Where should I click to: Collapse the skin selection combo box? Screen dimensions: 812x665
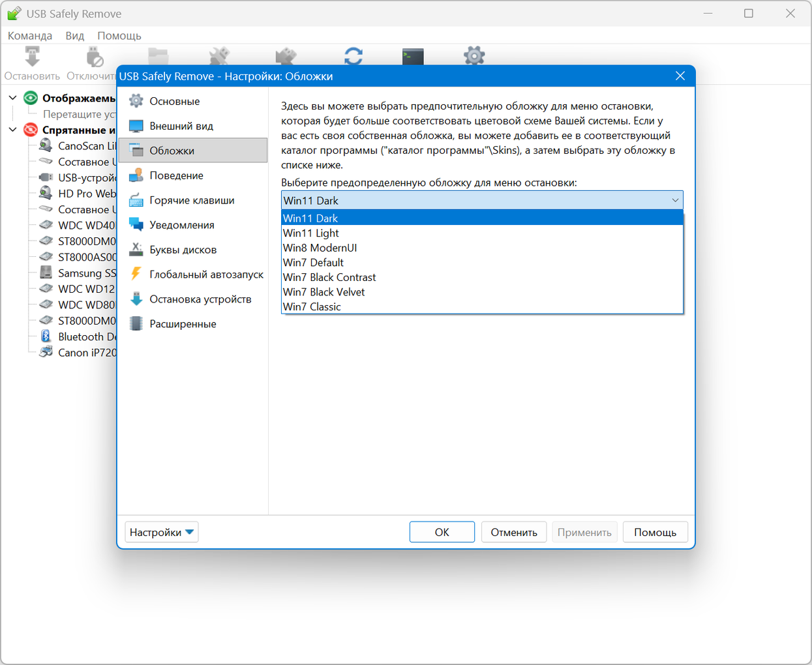pyautogui.click(x=675, y=200)
